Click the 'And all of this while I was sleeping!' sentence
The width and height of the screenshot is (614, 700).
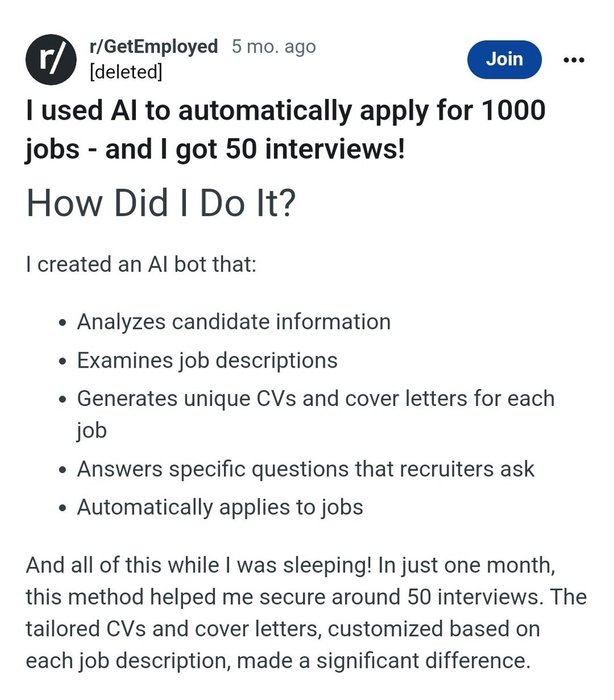pyautogui.click(x=199, y=565)
